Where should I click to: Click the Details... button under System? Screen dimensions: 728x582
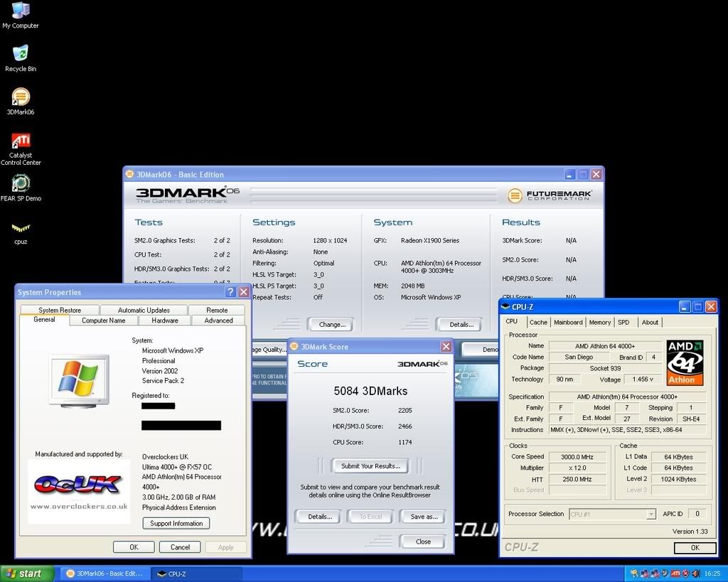click(461, 325)
